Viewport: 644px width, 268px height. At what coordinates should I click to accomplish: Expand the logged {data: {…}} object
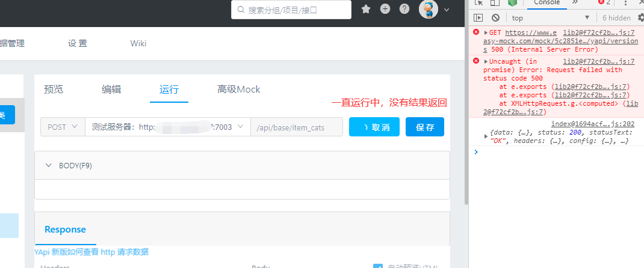coord(486,136)
